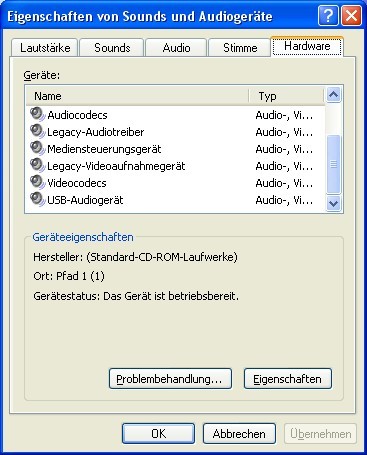Click the Ort: Pfad 1 (1) text
The image size is (367, 455).
(69, 276)
